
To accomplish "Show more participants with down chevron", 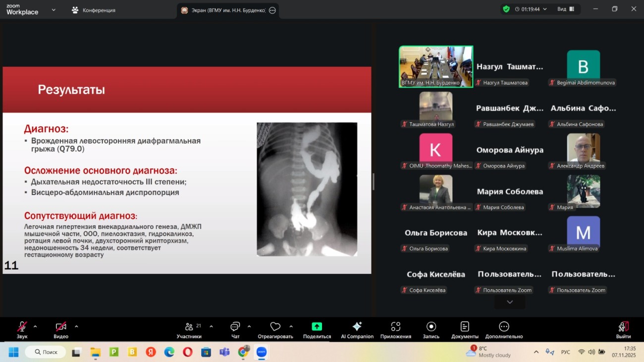I will point(510,302).
